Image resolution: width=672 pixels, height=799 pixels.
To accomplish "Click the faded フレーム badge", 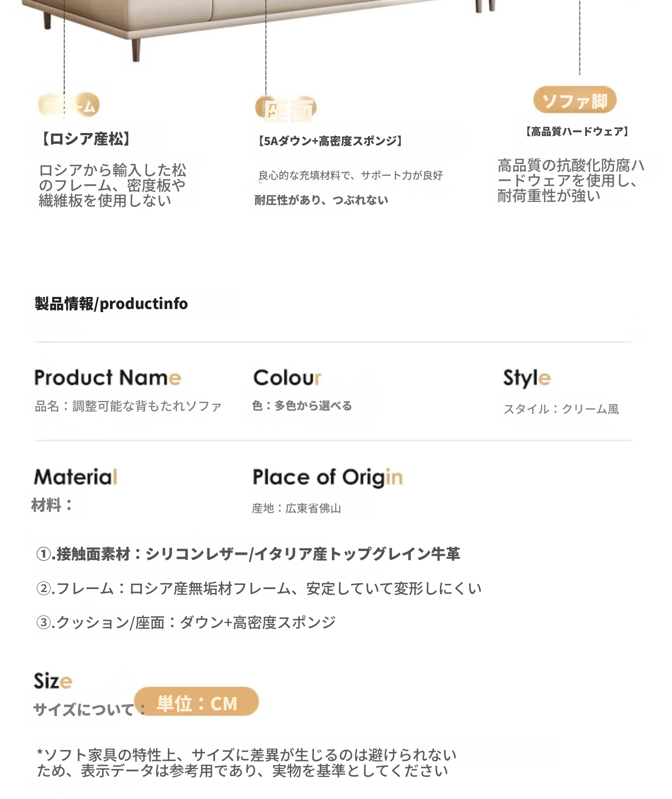I will pyautogui.click(x=69, y=106).
